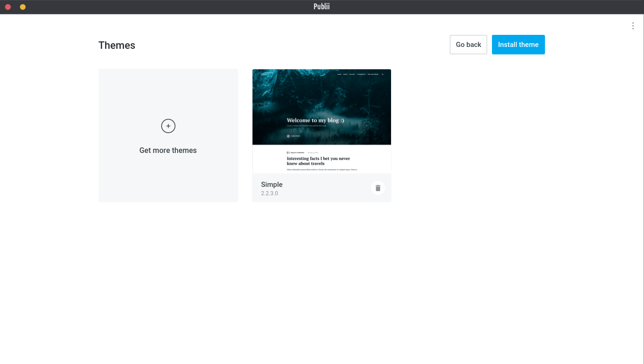The width and height of the screenshot is (644, 364).
Task: Close the Publii window with red button
Action: point(8,7)
